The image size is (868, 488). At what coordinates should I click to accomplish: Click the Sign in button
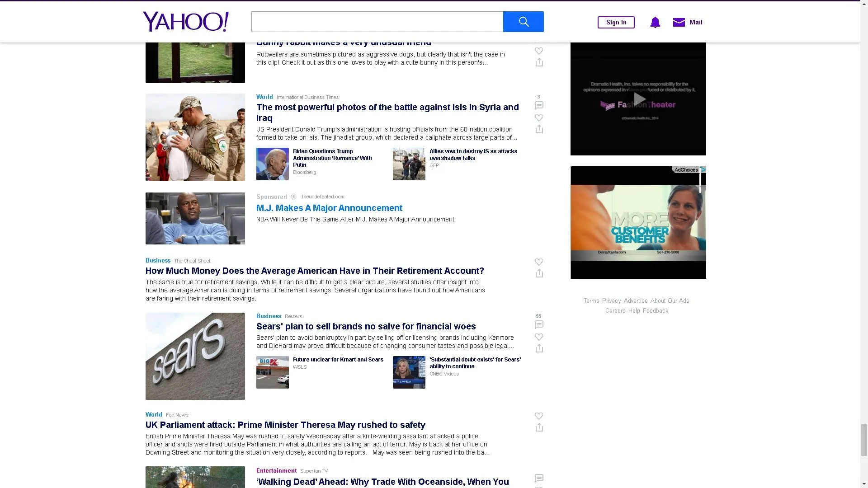point(616,22)
